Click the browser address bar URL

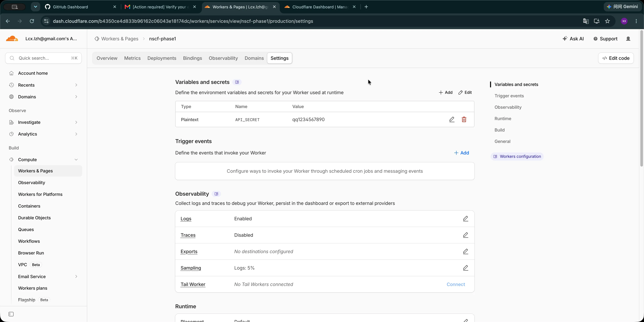[x=183, y=21]
